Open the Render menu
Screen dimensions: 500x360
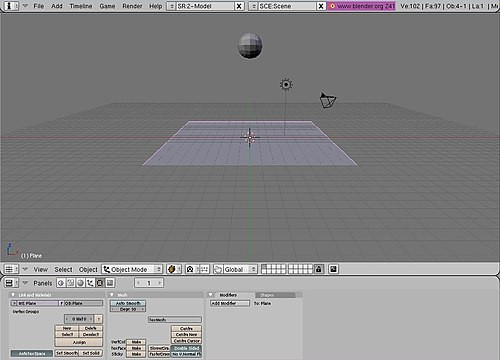click(x=132, y=6)
